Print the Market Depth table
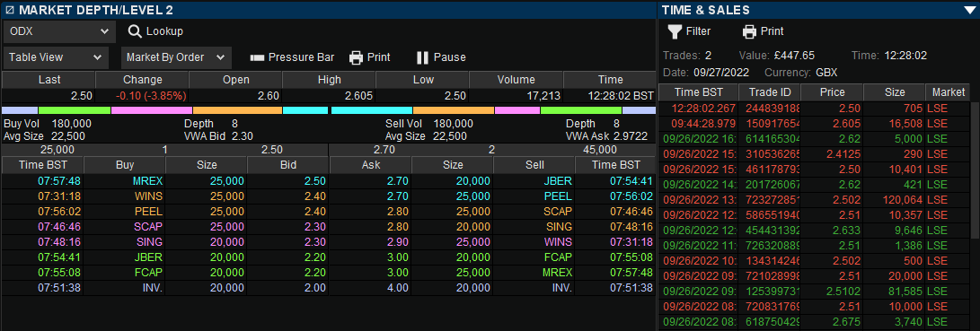Image resolution: width=980 pixels, height=331 pixels. [x=369, y=57]
